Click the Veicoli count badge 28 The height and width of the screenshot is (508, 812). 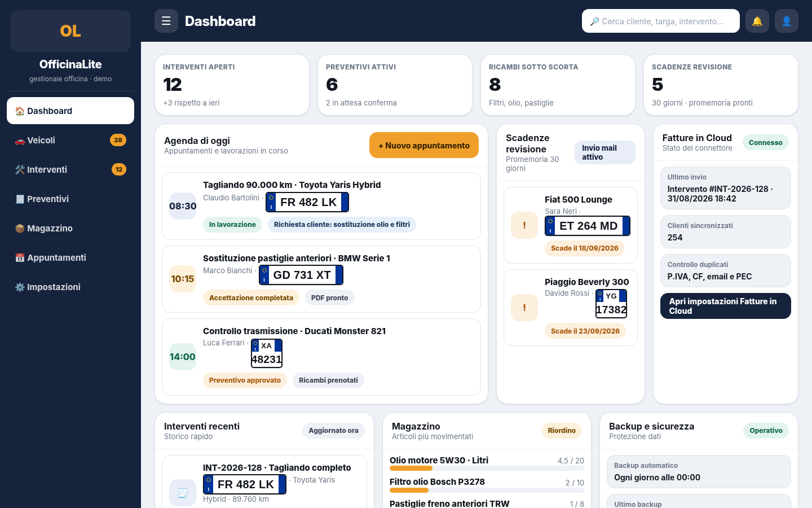pos(118,140)
